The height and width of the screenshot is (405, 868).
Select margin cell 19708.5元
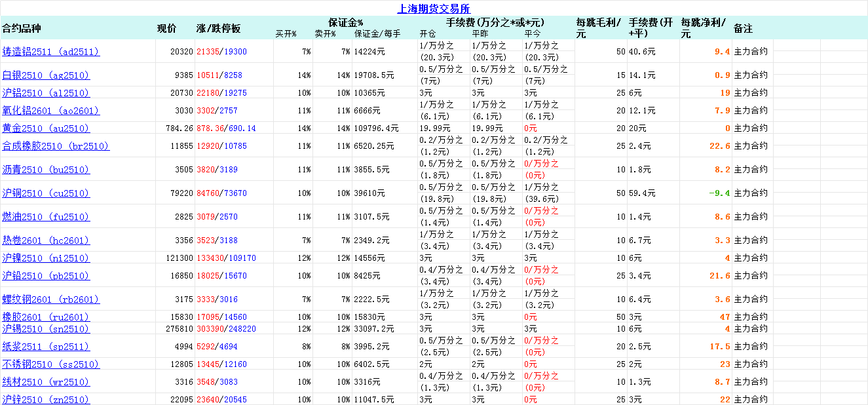pyautogui.click(x=374, y=75)
